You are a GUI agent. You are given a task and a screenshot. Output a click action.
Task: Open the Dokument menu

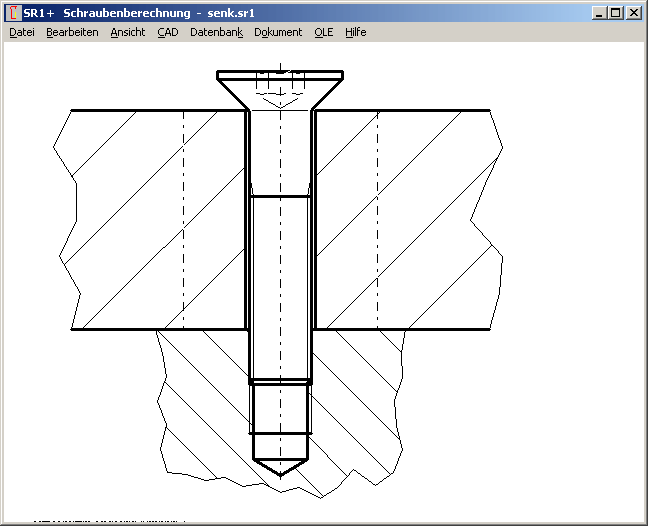pos(278,32)
